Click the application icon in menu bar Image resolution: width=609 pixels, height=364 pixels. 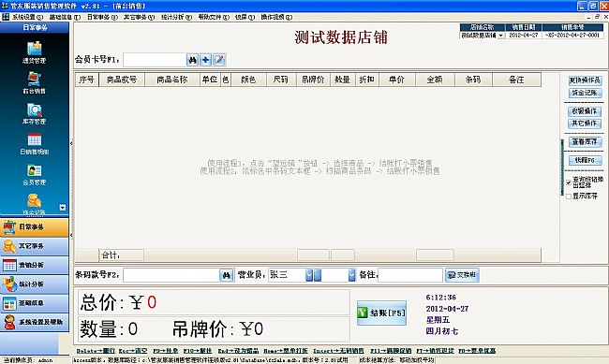click(x=6, y=17)
